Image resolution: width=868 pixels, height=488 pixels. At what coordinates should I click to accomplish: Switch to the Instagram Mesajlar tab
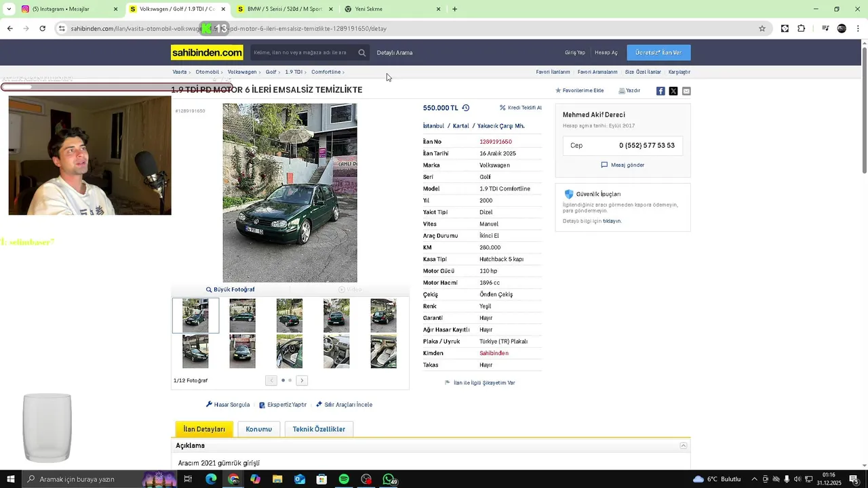[68, 9]
